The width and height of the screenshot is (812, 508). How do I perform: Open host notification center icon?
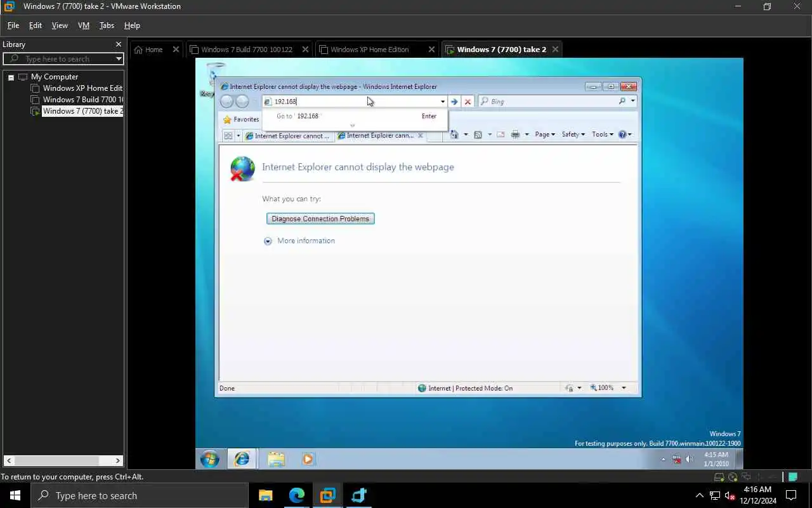(x=791, y=495)
